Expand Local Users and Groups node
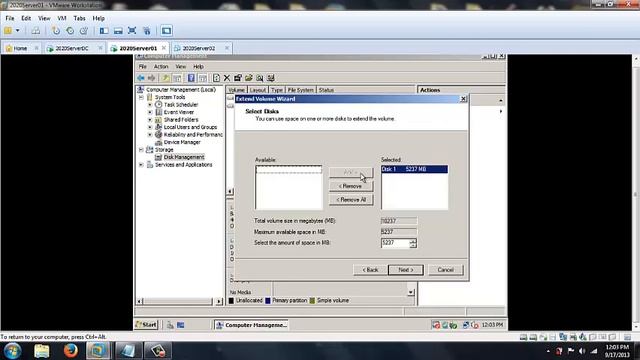The image size is (640, 360). coord(150,127)
